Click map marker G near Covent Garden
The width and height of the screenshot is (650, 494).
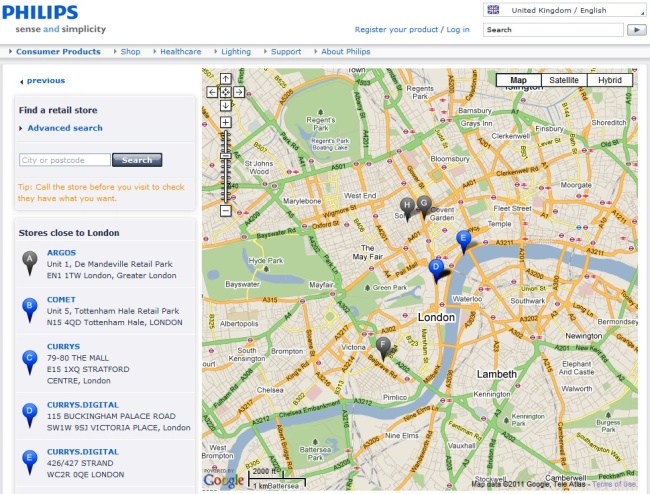[x=424, y=207]
